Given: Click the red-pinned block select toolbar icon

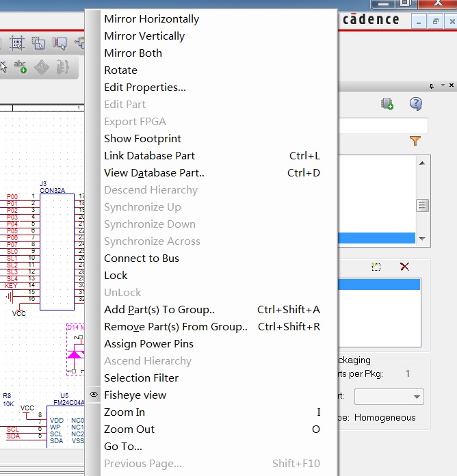Looking at the screenshot, I should 60,43.
